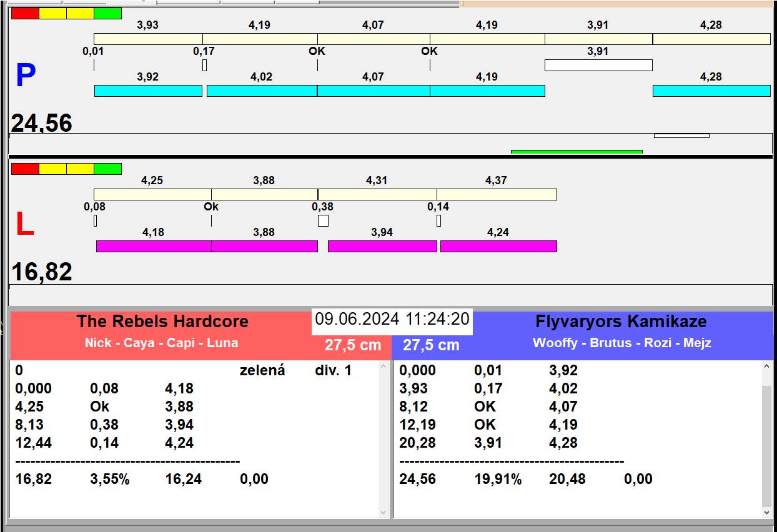Select the magenta bar labeled 3,94
The height and width of the screenshot is (532, 777).
coord(382,247)
